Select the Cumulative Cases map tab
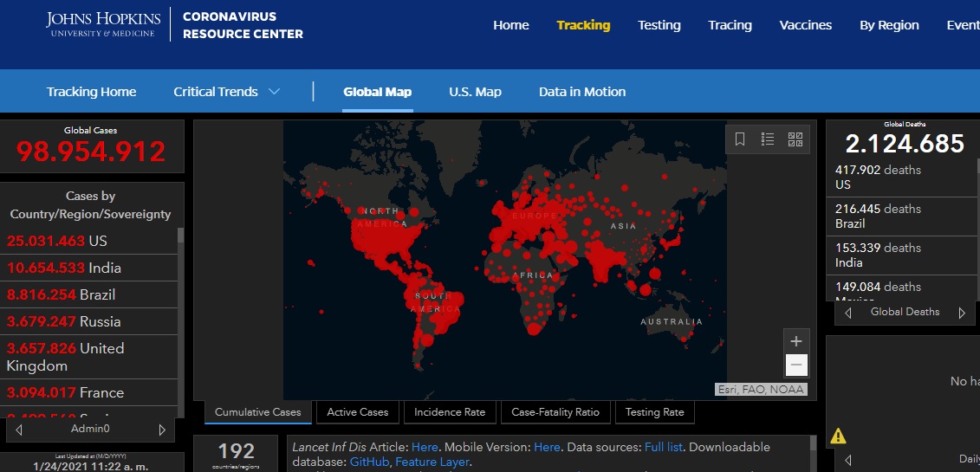 [258, 412]
